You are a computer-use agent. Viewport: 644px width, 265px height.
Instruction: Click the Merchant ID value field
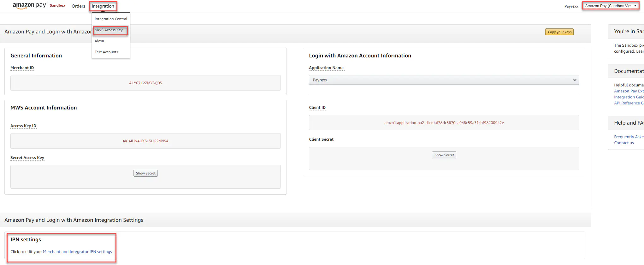[145, 83]
